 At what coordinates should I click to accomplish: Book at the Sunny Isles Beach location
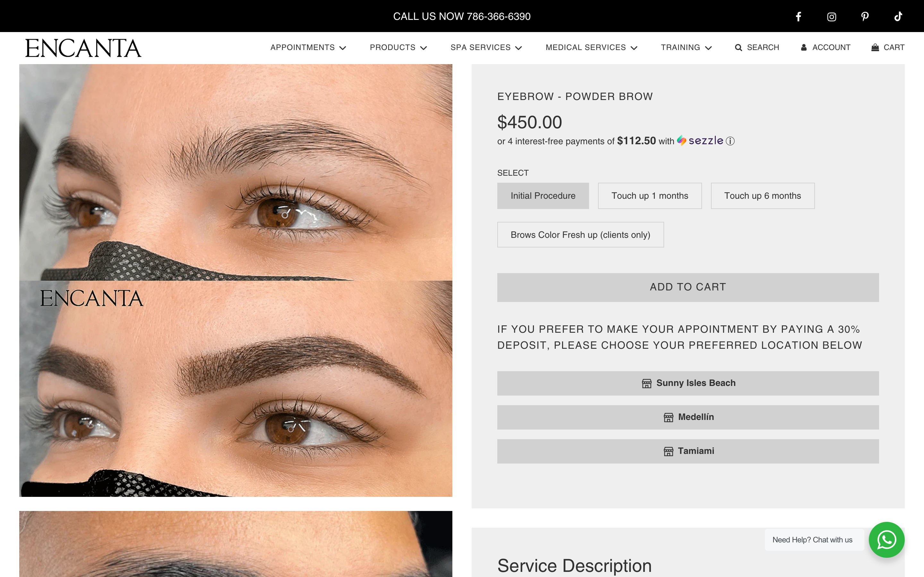point(687,383)
